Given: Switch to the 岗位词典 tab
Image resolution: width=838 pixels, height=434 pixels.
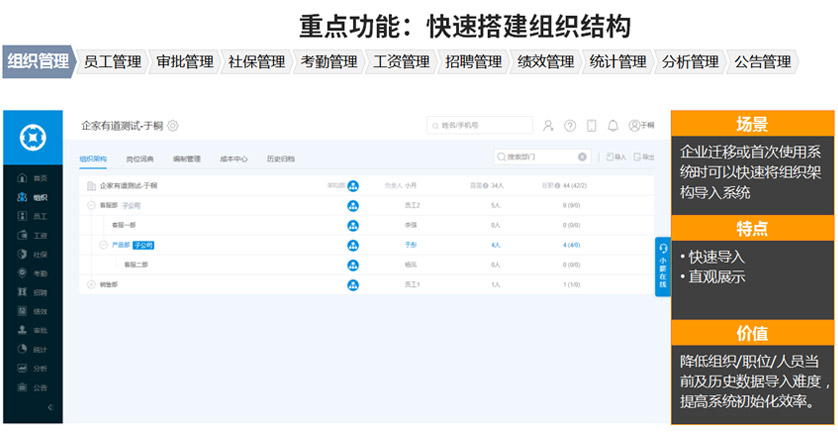Looking at the screenshot, I should point(140,158).
